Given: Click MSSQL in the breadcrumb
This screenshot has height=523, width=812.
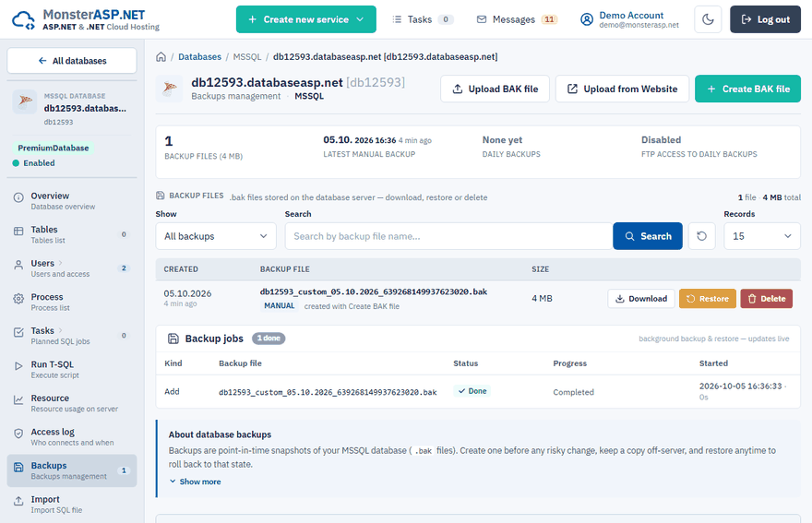Looking at the screenshot, I should tap(247, 57).
